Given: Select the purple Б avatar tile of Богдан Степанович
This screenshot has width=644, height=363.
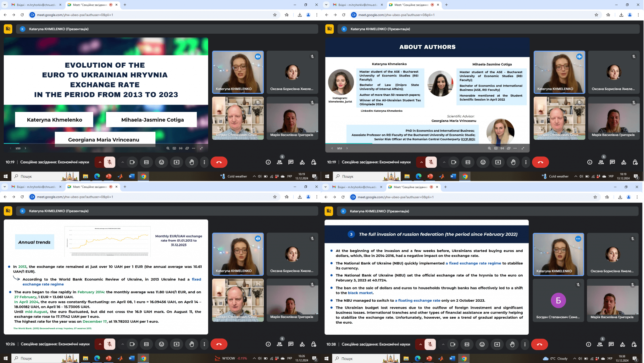Looking at the screenshot, I should tap(558, 300).
